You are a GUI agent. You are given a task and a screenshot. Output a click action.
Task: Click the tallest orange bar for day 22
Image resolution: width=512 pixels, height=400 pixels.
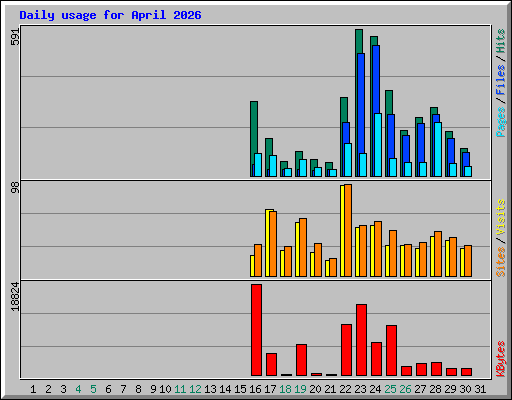(x=348, y=230)
